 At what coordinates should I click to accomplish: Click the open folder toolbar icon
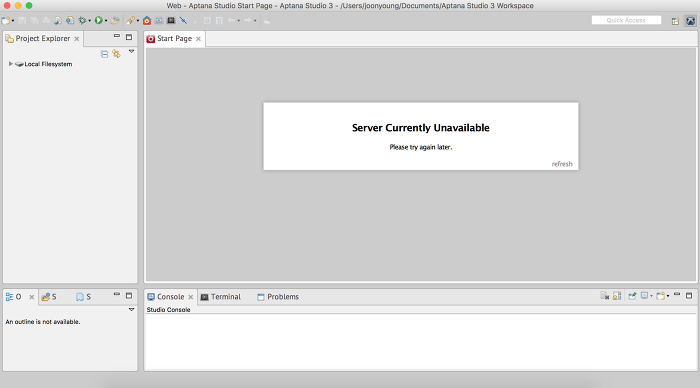115,21
